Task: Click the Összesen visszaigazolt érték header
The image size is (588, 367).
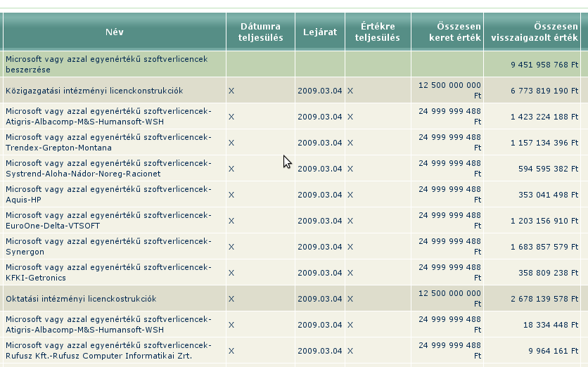Action: click(x=532, y=32)
